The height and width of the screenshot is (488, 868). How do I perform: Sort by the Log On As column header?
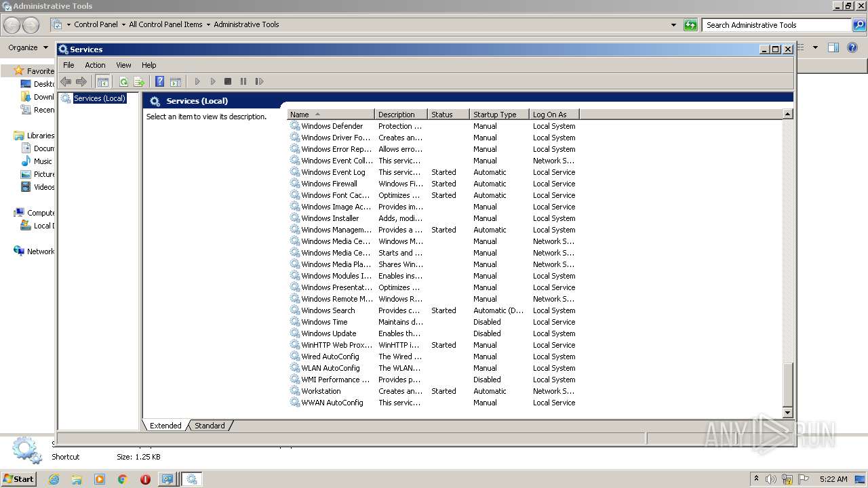tap(554, 115)
